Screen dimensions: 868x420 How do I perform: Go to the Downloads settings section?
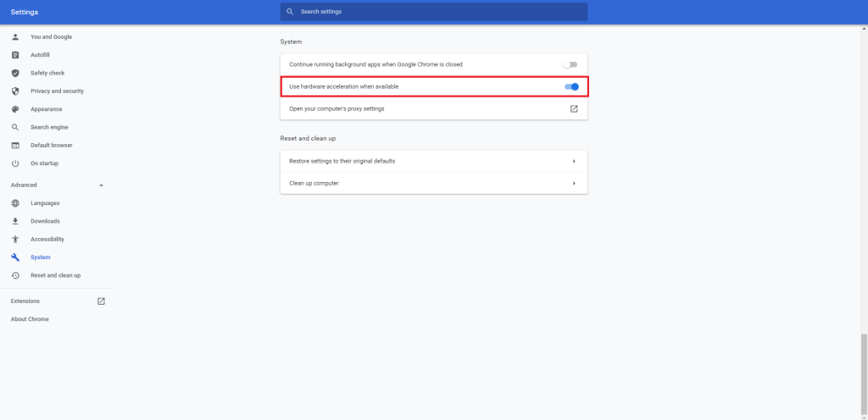(45, 221)
